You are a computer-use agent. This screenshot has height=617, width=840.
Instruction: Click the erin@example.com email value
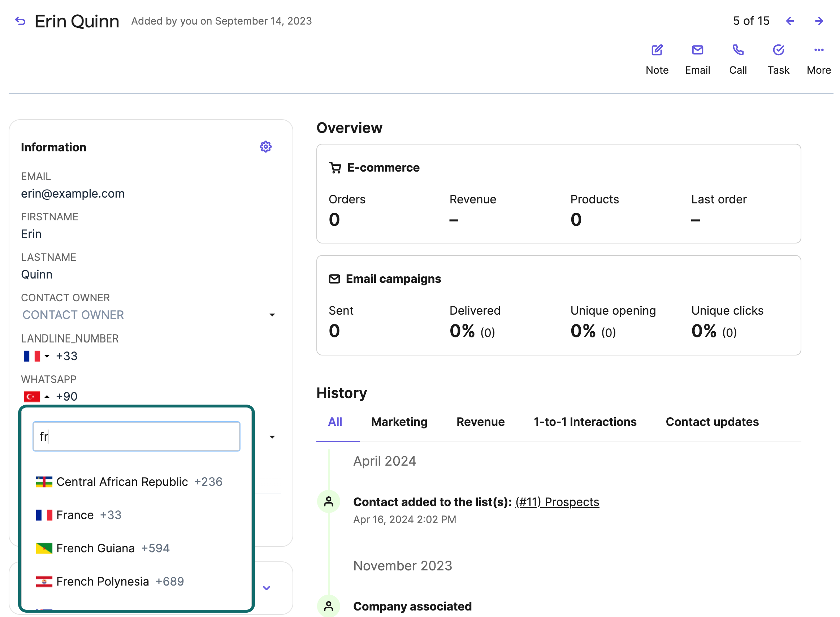(73, 194)
